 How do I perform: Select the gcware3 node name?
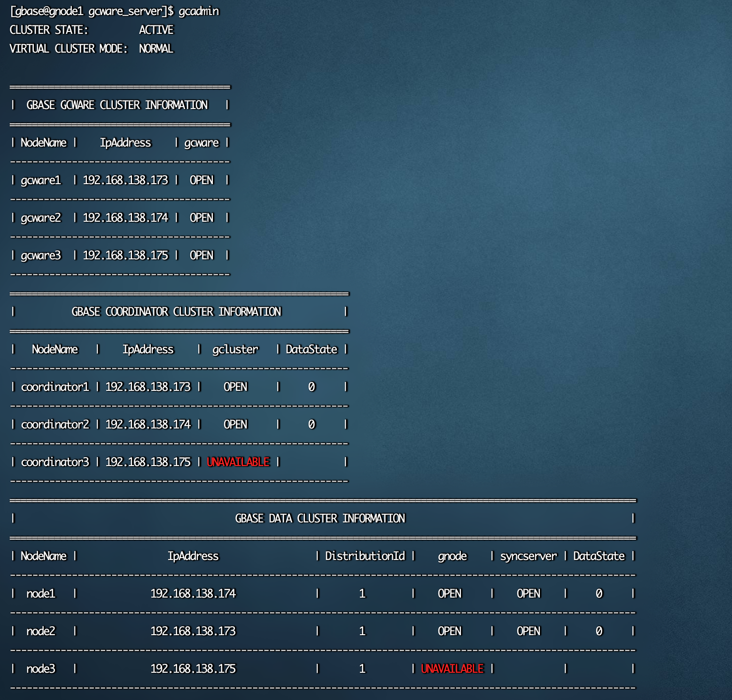click(41, 256)
